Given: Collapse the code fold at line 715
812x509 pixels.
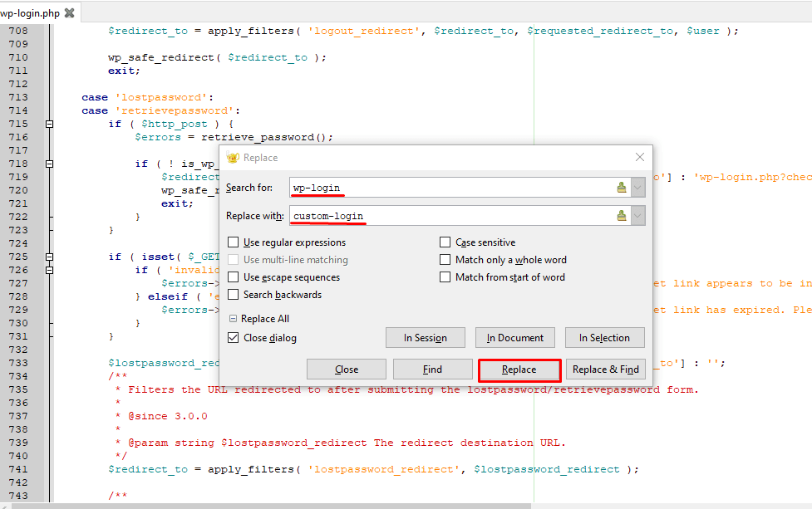Looking at the screenshot, I should [x=49, y=125].
